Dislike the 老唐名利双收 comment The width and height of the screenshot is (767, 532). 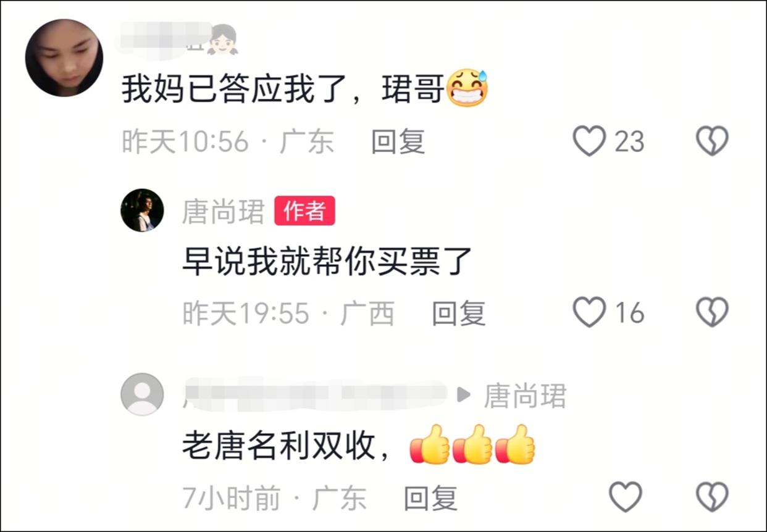coord(713,497)
